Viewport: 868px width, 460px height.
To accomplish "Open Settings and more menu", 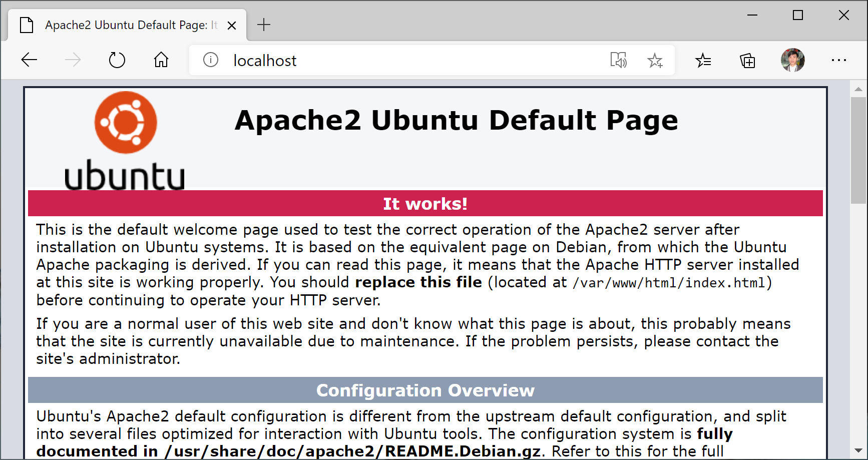I will point(839,60).
